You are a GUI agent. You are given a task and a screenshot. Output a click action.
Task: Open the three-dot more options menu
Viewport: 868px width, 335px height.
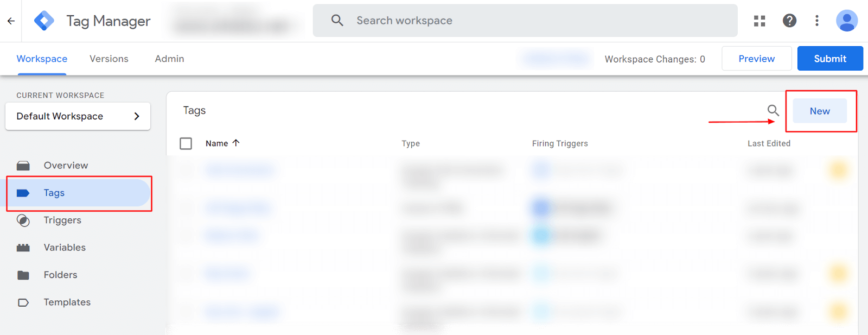click(x=817, y=21)
